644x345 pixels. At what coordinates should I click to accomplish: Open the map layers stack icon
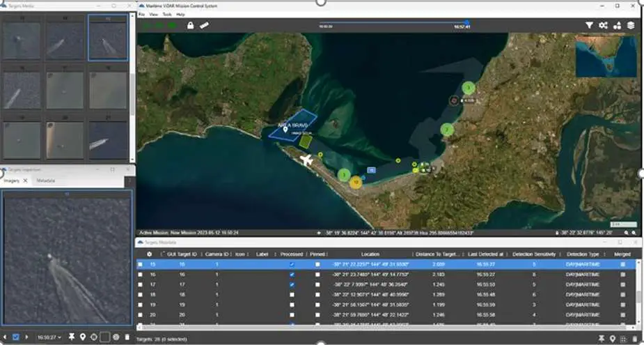pyautogui.click(x=631, y=26)
